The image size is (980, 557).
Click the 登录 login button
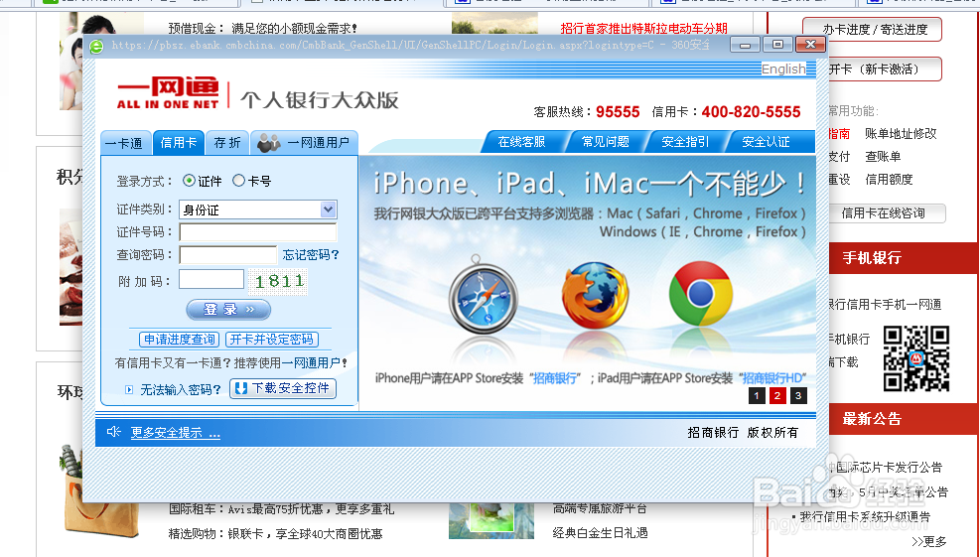click(x=228, y=309)
